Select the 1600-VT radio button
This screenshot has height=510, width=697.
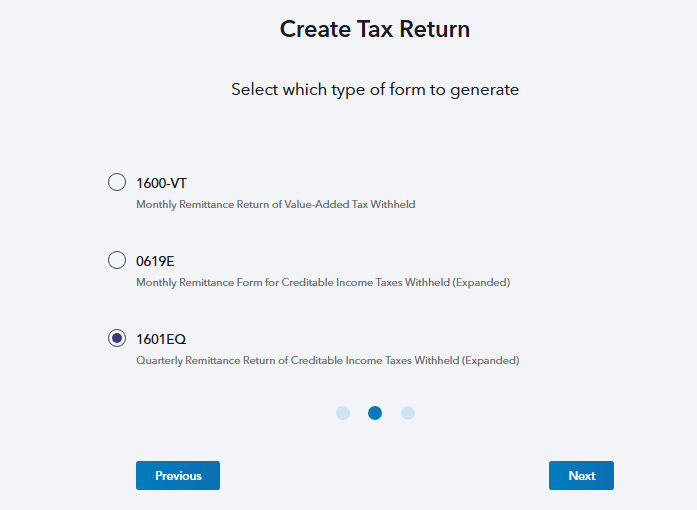point(117,182)
